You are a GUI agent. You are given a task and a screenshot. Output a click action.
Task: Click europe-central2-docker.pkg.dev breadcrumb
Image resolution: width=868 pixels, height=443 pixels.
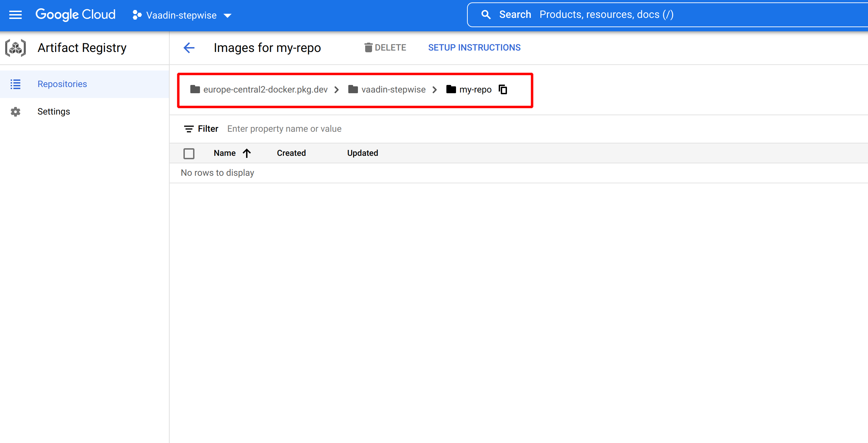[x=265, y=89]
